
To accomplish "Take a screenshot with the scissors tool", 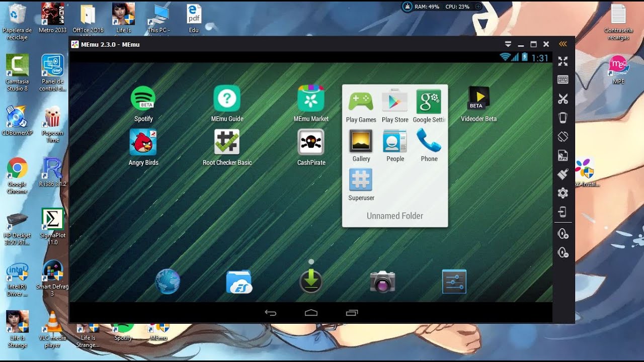I will point(563,99).
